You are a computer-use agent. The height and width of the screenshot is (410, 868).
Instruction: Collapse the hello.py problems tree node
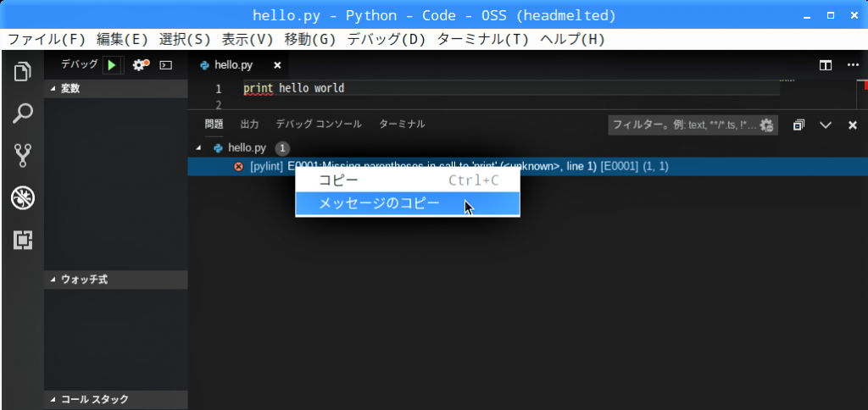199,148
